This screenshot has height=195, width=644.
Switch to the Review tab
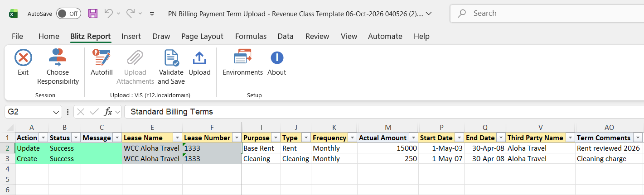317,36
